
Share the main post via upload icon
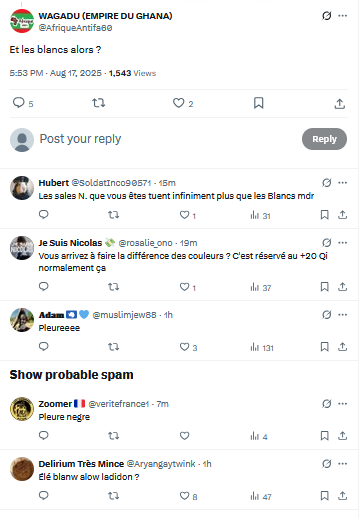tap(340, 103)
